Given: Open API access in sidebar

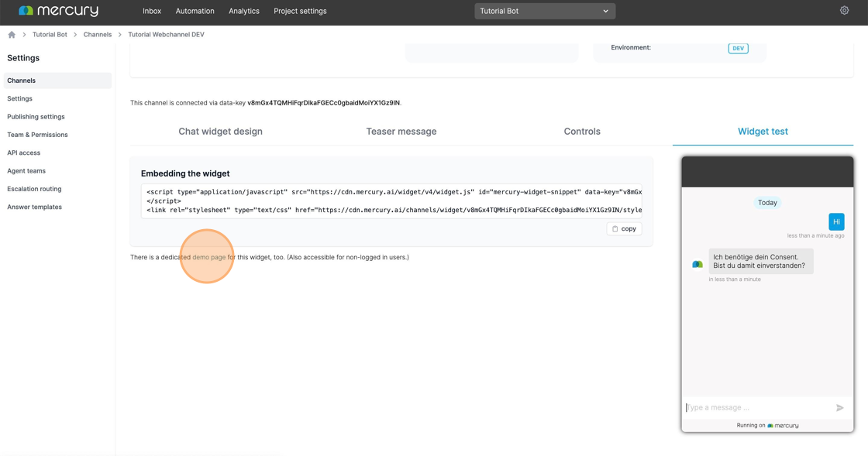Looking at the screenshot, I should 24,153.
